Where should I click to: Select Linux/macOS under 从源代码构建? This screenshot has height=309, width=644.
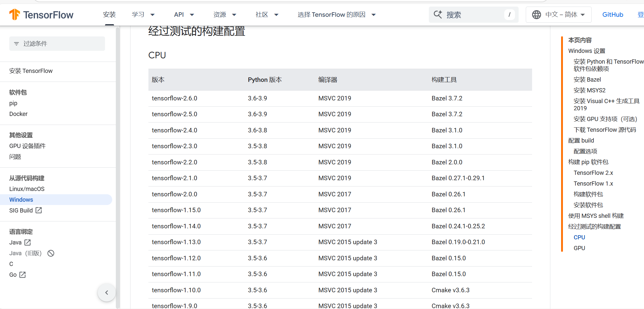(27, 189)
